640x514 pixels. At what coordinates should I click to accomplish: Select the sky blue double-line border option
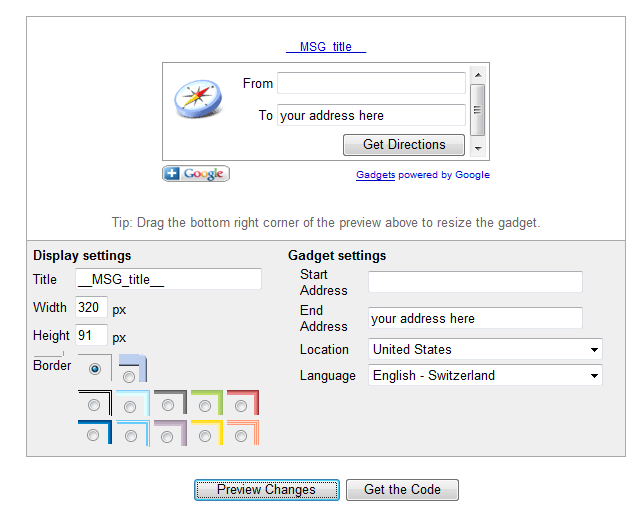click(131, 436)
